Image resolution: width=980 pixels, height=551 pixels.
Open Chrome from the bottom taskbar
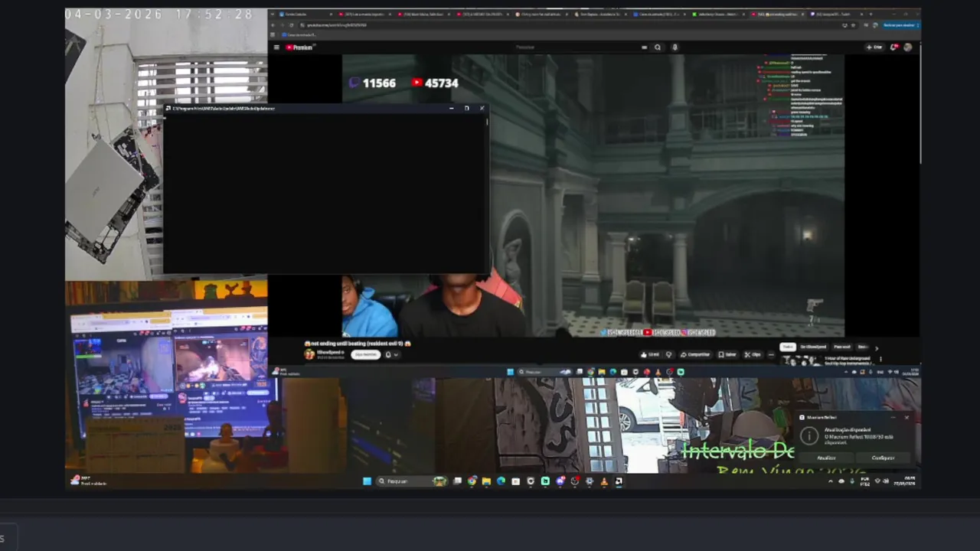click(472, 481)
